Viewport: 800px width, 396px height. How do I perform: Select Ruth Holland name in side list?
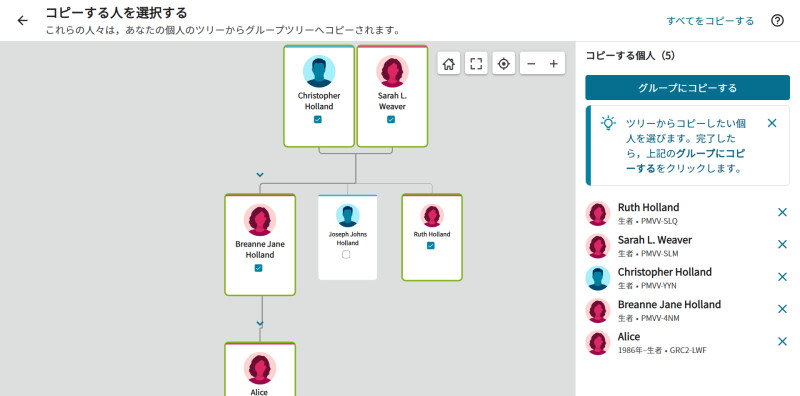pos(648,208)
